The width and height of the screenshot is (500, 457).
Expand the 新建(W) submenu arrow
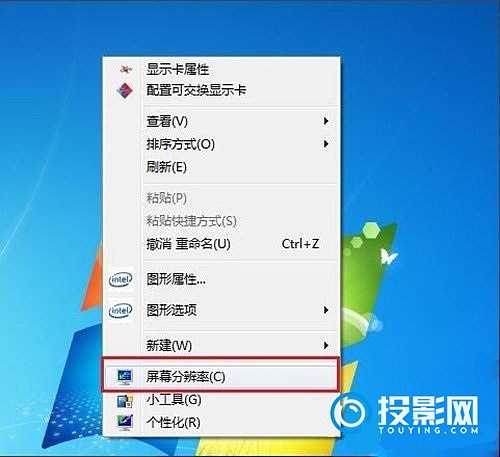pyautogui.click(x=326, y=345)
